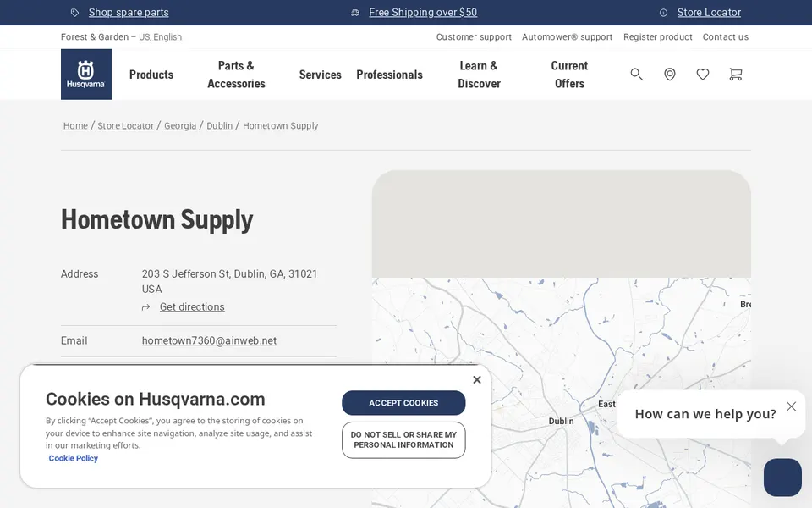This screenshot has height=508, width=812.
Task: Open the Learn & Discover menu
Action: 479,75
